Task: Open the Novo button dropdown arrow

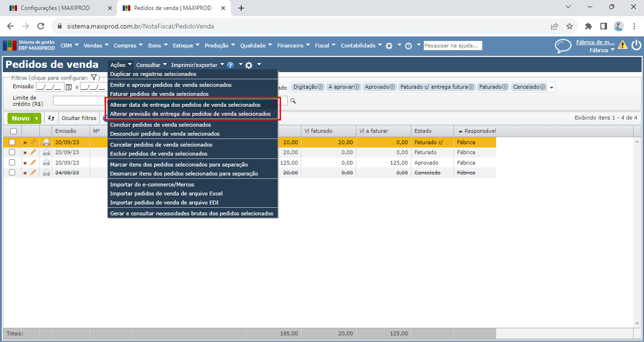Action: [36, 119]
